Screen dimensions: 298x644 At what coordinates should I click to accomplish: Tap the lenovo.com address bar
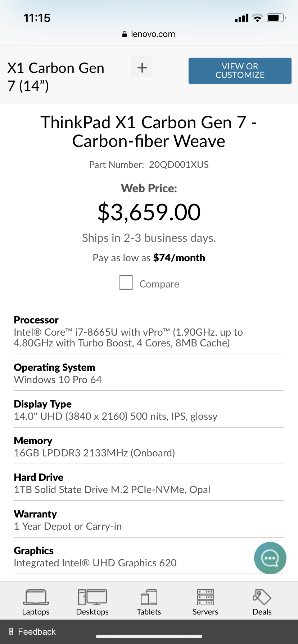click(x=149, y=34)
